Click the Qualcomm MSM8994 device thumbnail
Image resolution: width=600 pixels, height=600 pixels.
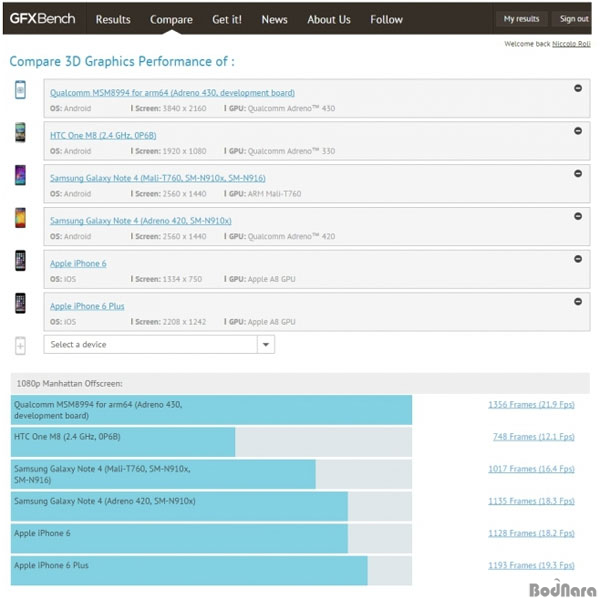(x=20, y=90)
